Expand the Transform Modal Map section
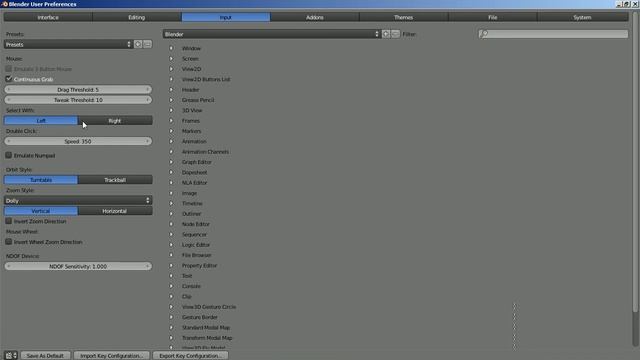Screen dimensions: 640x360 tap(171, 338)
